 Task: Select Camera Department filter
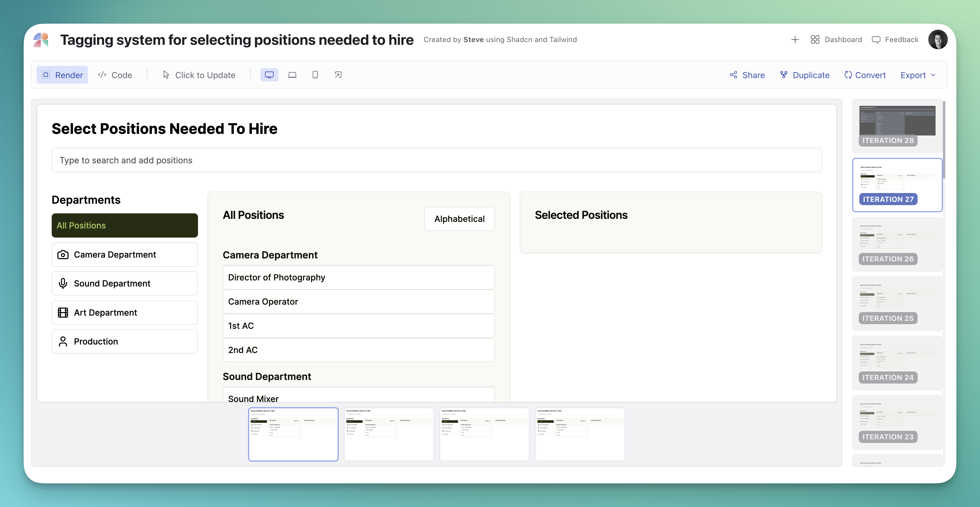click(x=124, y=254)
